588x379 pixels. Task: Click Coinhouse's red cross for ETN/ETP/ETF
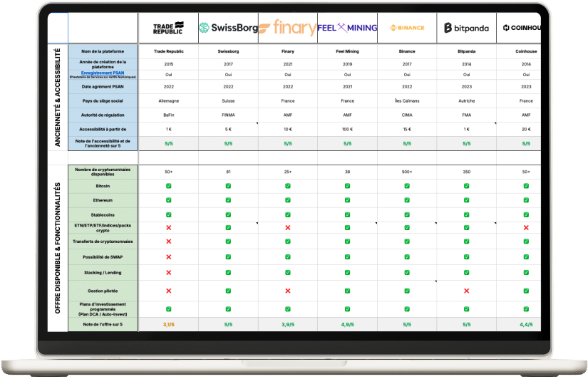pos(526,227)
